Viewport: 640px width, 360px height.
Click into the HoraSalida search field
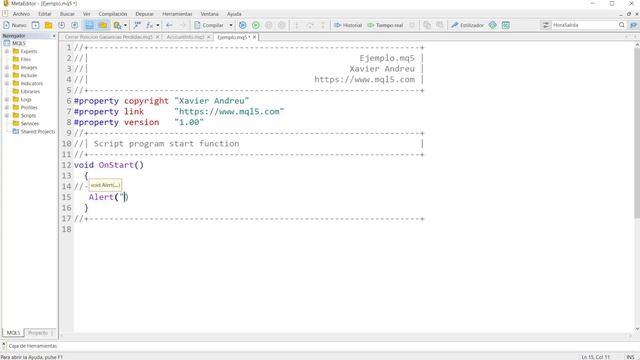coord(584,25)
